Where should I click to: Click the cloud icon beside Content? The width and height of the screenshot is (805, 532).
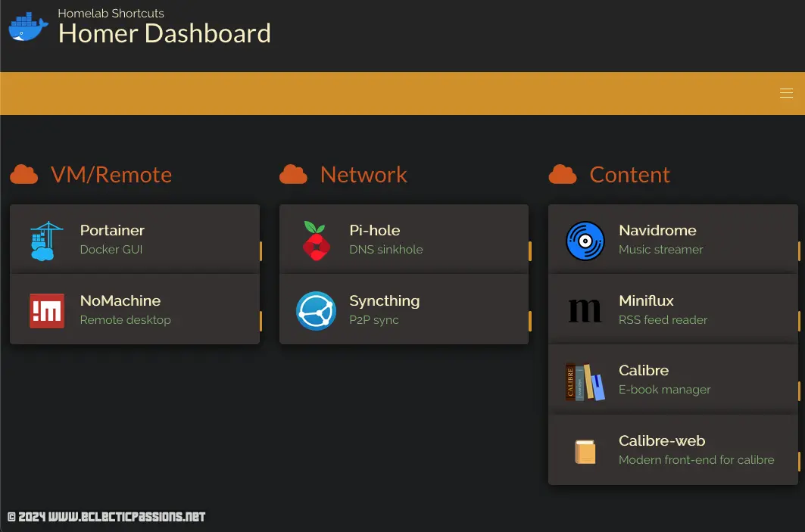point(563,174)
